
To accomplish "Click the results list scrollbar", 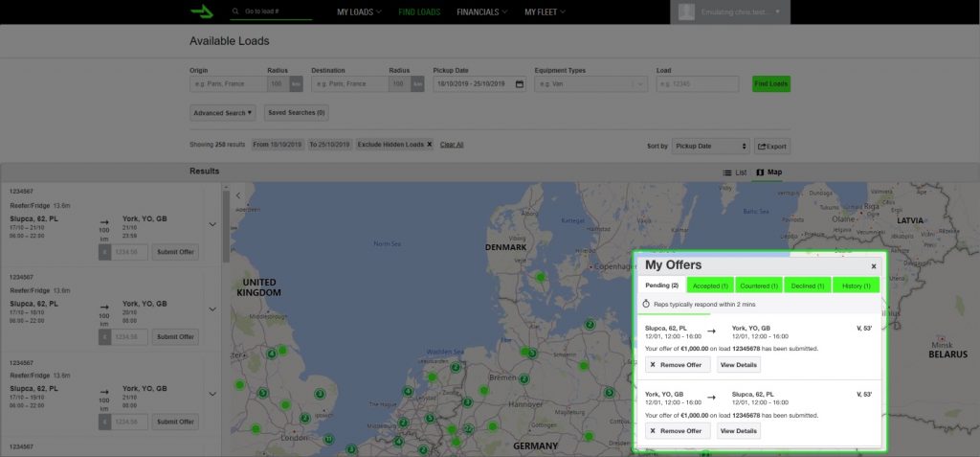I will (226, 227).
